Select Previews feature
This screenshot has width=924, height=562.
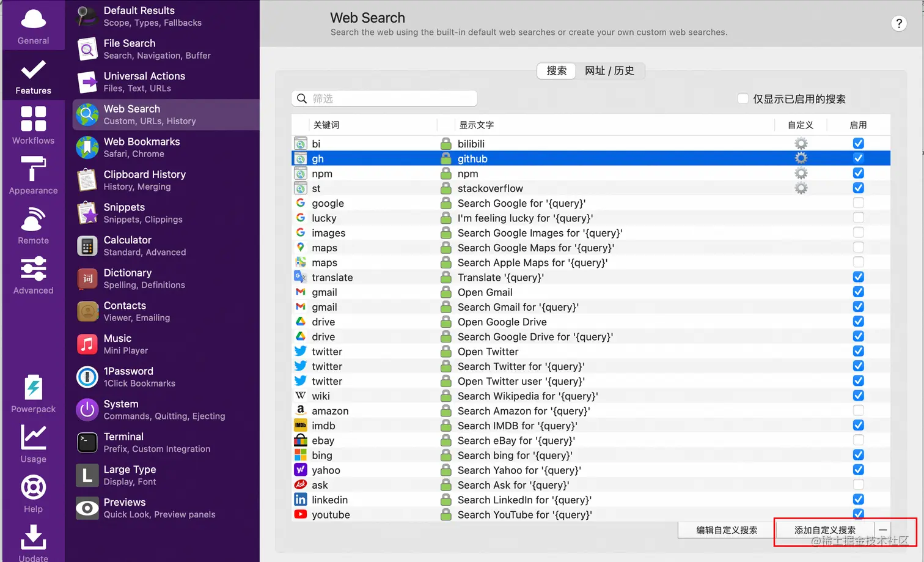166,508
